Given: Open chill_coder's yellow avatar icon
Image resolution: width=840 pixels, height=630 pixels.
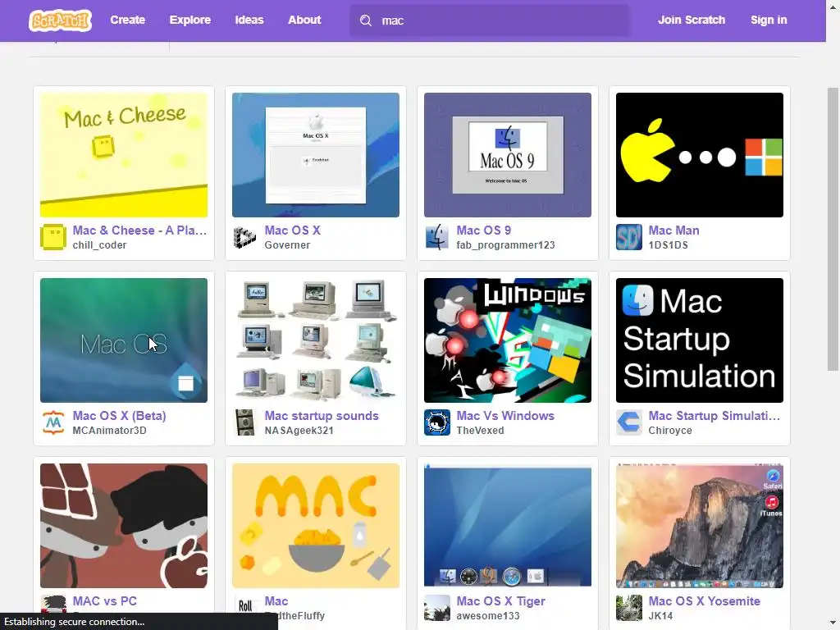Looking at the screenshot, I should click(53, 237).
